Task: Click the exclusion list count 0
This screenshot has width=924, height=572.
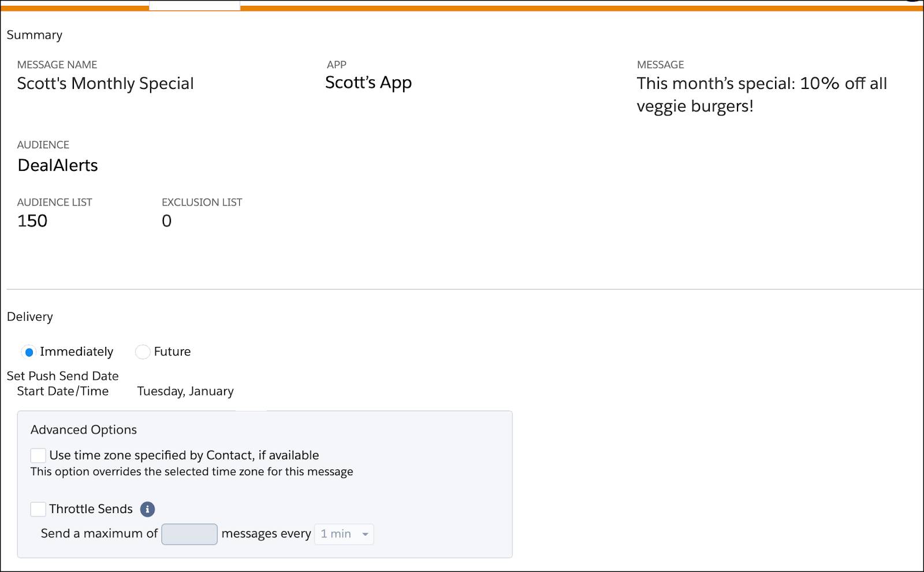Action: [166, 221]
